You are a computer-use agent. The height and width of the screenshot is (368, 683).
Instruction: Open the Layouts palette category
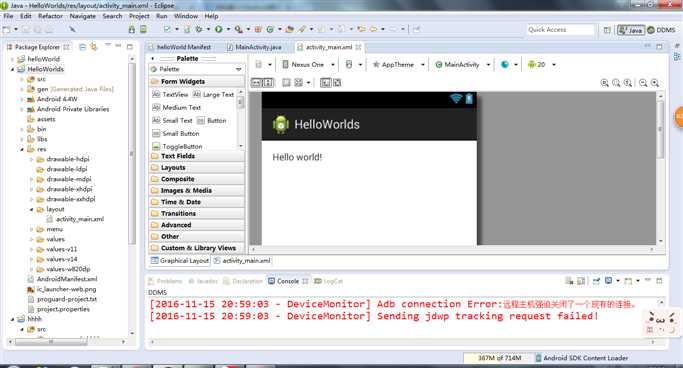pos(196,168)
